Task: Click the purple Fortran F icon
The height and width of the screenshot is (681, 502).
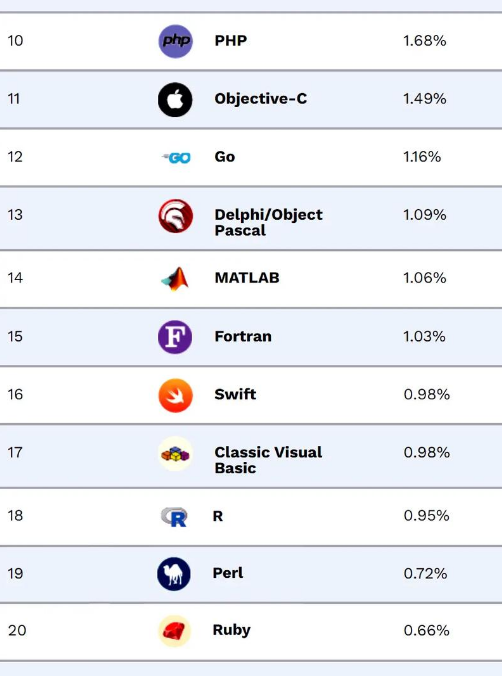Action: [175, 337]
